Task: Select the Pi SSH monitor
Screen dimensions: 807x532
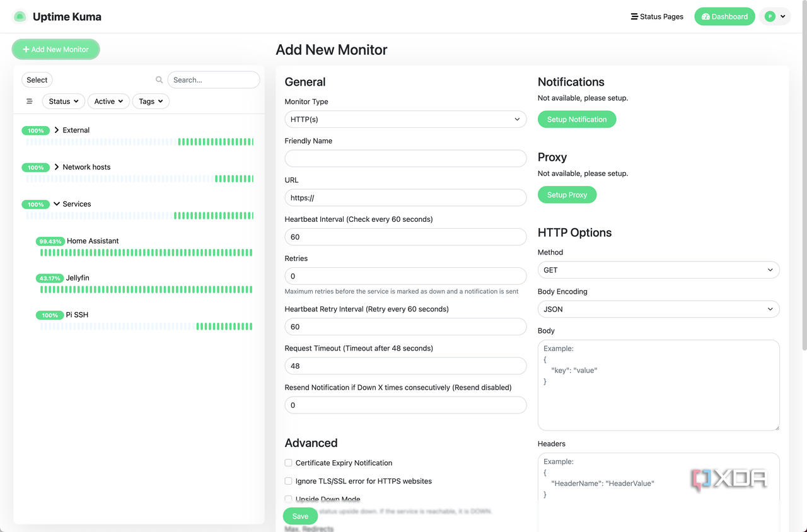Action: [77, 315]
